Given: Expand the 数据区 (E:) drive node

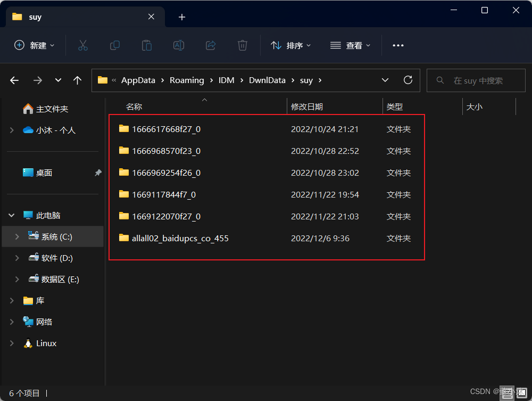Looking at the screenshot, I should [x=18, y=279].
